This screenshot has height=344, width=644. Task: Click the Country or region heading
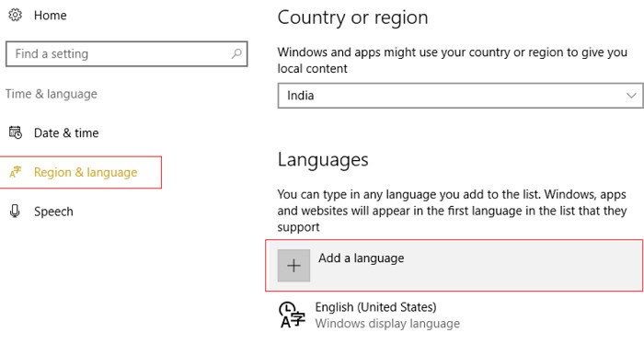pos(352,17)
